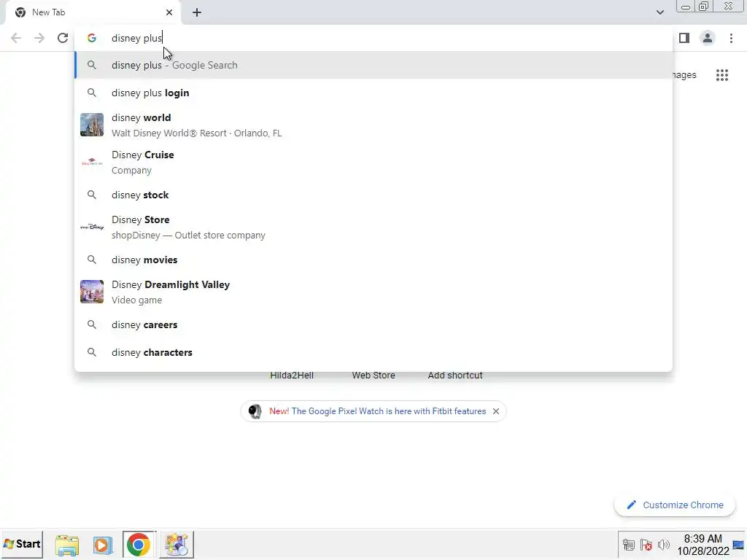Click the paint-like taskbar app icon
The width and height of the screenshot is (747, 560).
tap(177, 544)
